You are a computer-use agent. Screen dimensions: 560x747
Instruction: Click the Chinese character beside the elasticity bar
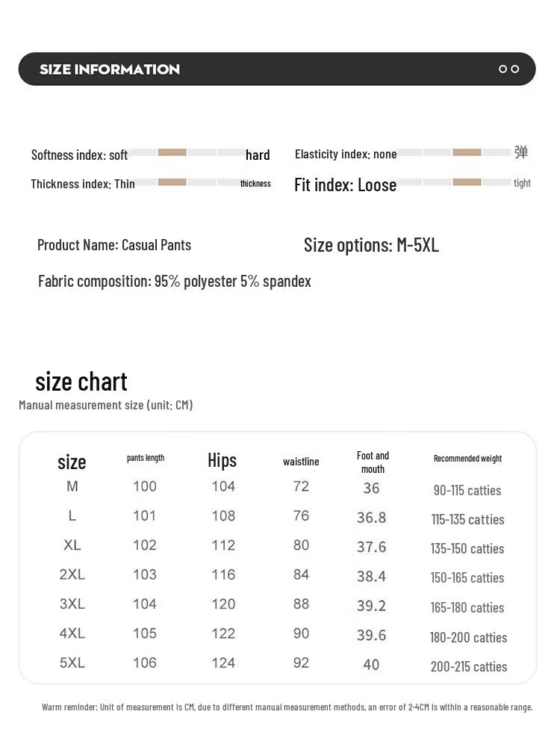pos(521,152)
